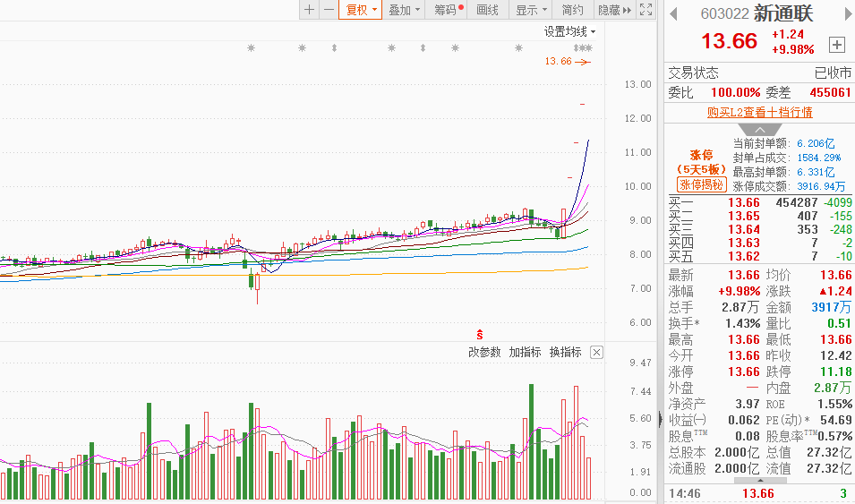
Task: Click the 买二 bid price 13.65
Action: point(744,216)
